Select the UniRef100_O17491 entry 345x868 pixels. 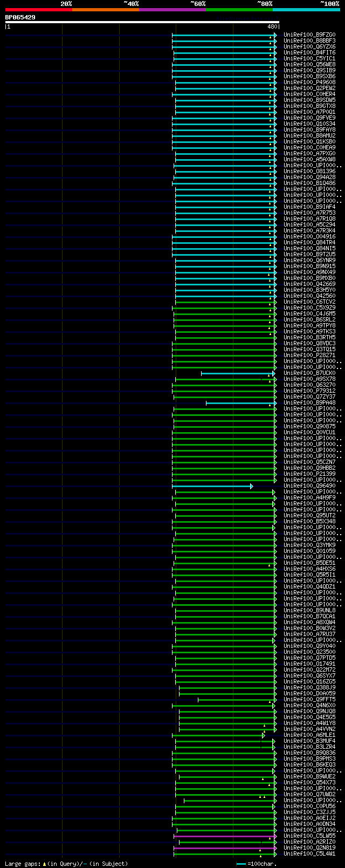[309, 664]
